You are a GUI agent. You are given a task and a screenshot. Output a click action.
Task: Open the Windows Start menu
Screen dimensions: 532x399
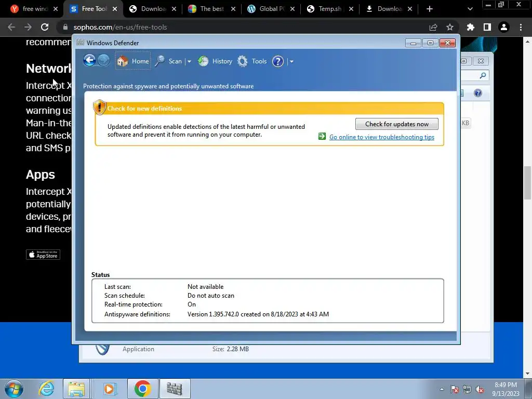click(x=14, y=389)
